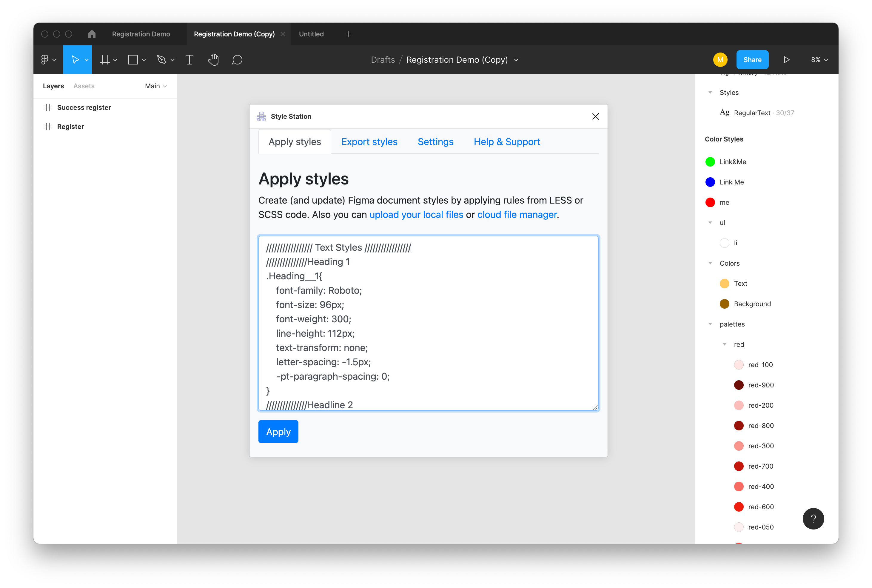Screen dimensions: 872x588
Task: Select the red-700 color swatch
Action: tap(739, 466)
